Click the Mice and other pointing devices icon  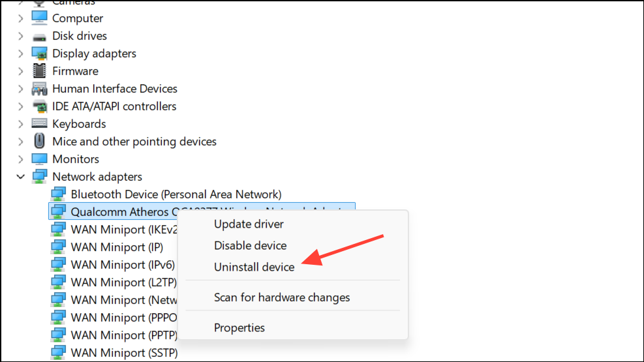(39, 141)
